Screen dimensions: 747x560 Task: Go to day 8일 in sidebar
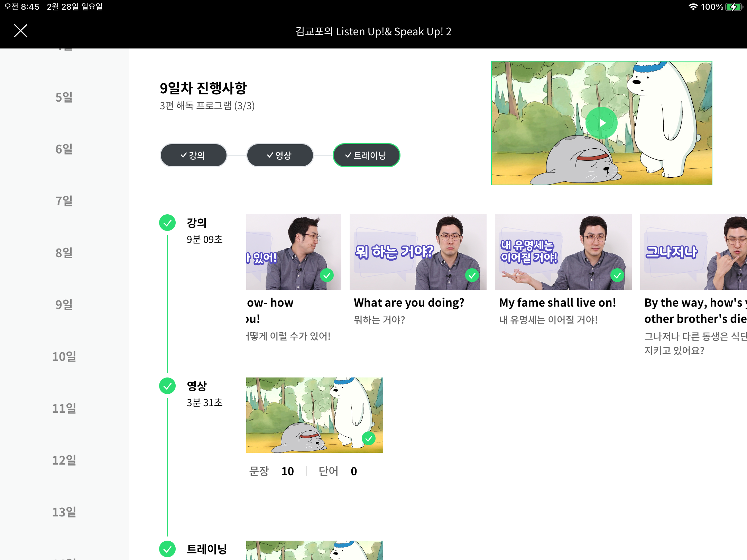[64, 253]
